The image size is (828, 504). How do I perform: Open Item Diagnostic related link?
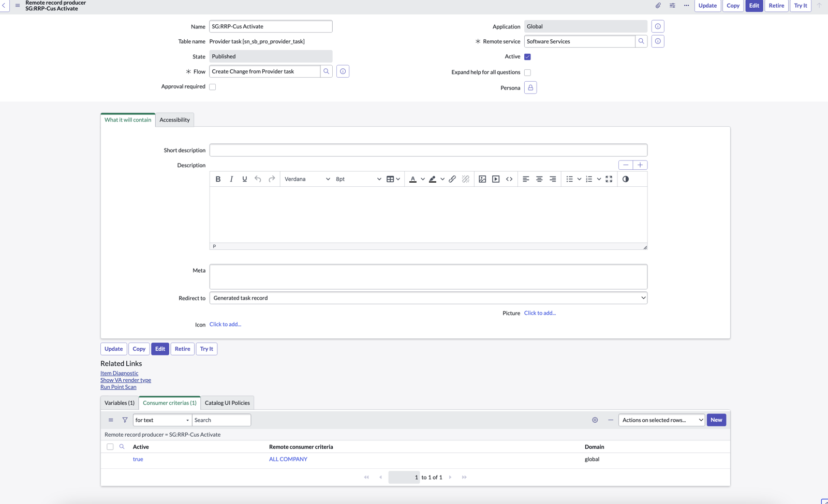click(119, 373)
